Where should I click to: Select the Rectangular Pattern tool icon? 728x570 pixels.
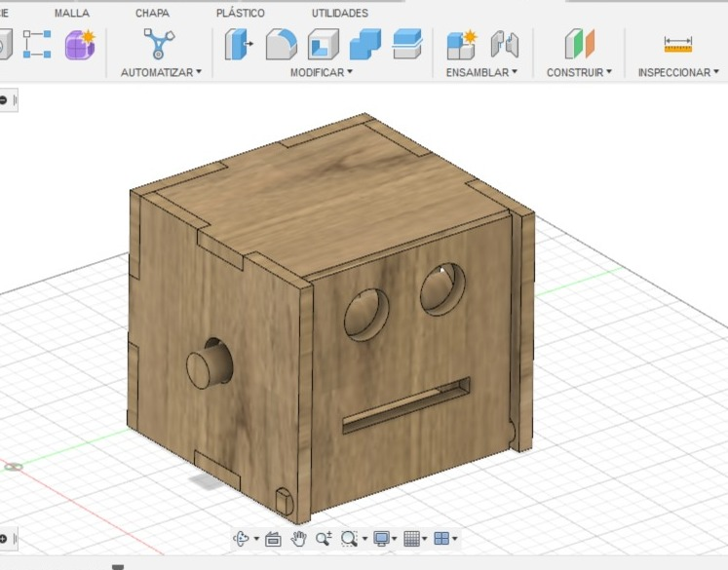(x=37, y=44)
